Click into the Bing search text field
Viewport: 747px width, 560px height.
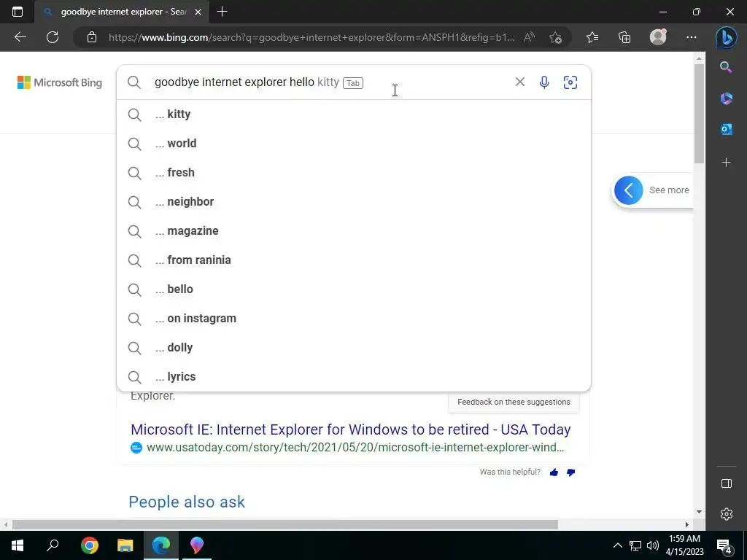pyautogui.click(x=329, y=82)
